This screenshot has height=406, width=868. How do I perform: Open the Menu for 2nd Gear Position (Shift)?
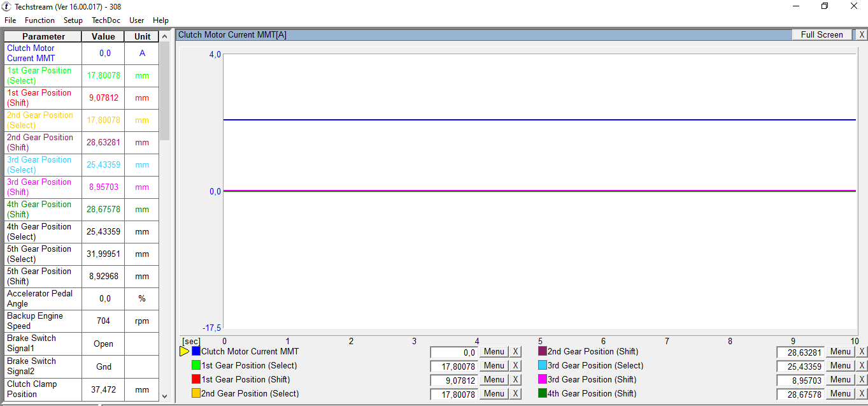pyautogui.click(x=839, y=351)
